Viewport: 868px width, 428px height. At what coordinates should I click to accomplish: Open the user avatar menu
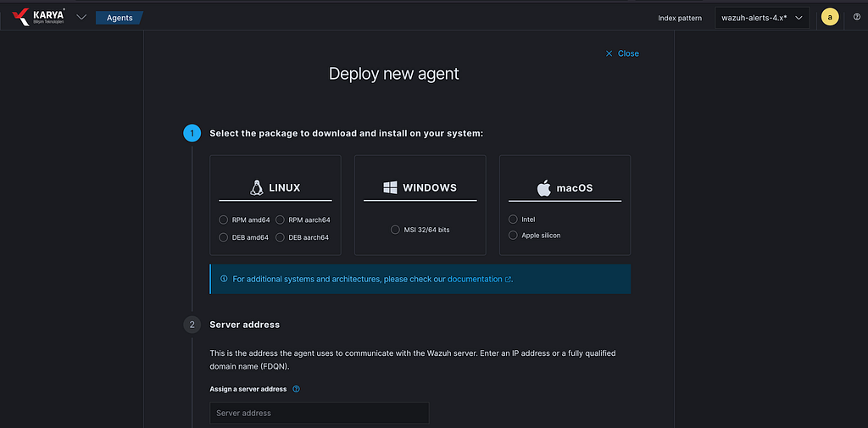(x=829, y=17)
